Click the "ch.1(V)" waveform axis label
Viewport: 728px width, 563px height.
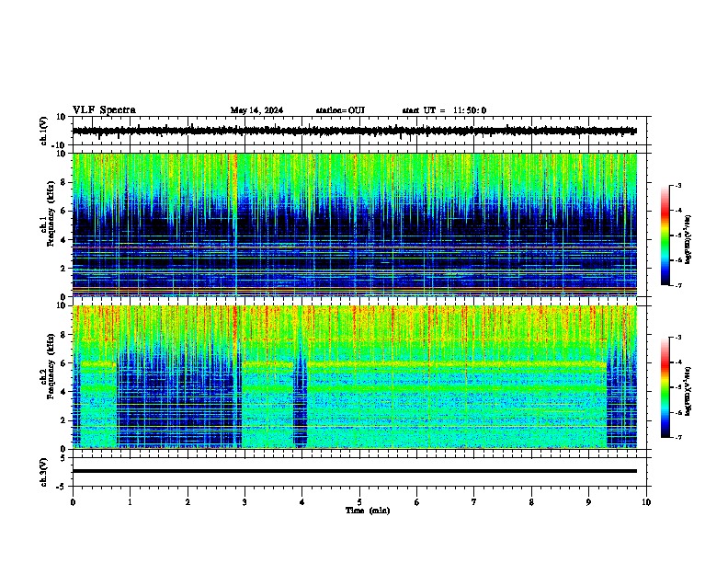[44, 131]
